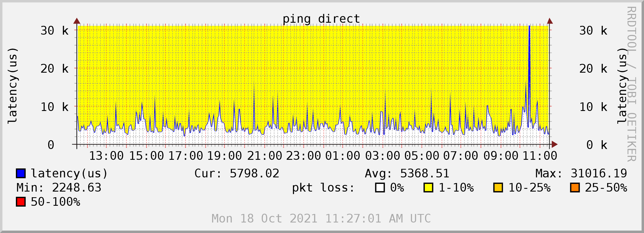Click the arrowhead atop the left y-axis
The width and height of the screenshot is (644, 233).
(77, 21)
